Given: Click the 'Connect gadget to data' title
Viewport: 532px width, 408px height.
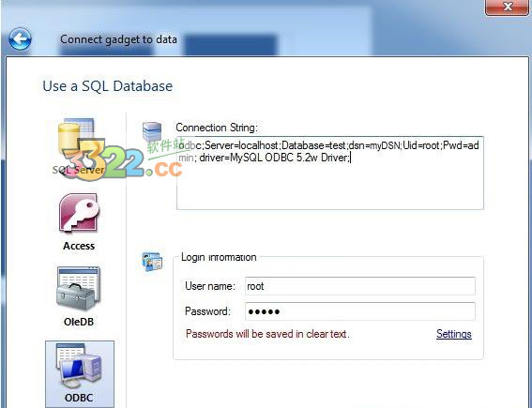Looking at the screenshot, I should tap(118, 39).
